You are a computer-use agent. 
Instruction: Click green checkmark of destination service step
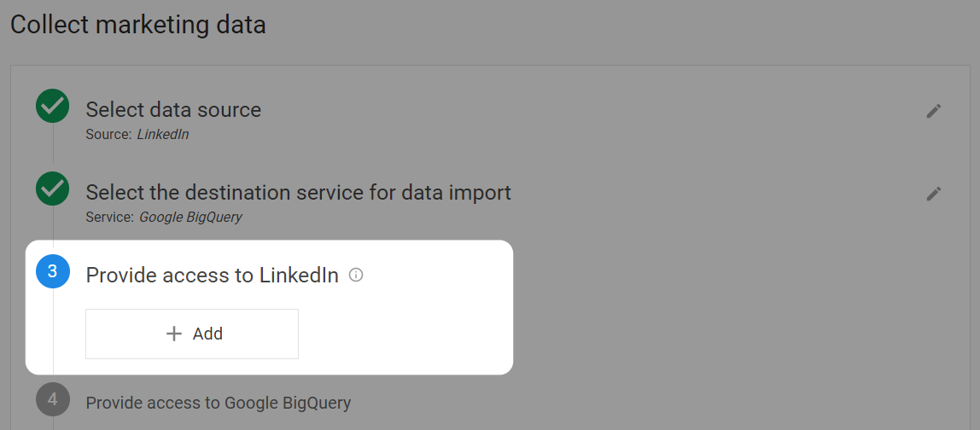coord(53,188)
